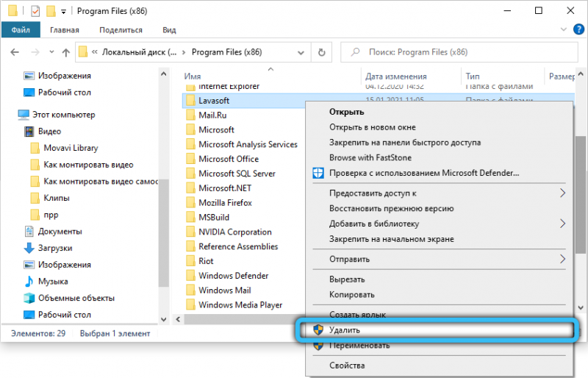Expand the Добавить в библиотеку submenu arrow
Image resolution: width=588 pixels, height=378 pixels.
tap(562, 224)
